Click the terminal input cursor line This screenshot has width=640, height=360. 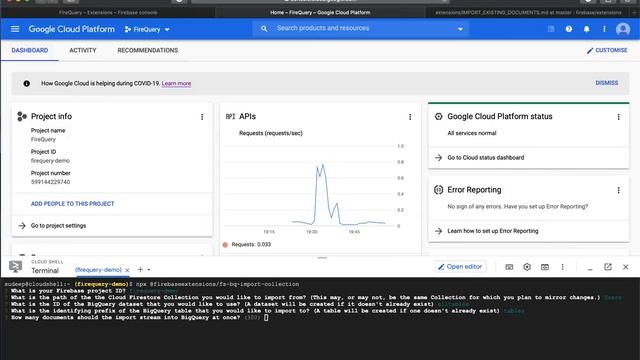266,318
